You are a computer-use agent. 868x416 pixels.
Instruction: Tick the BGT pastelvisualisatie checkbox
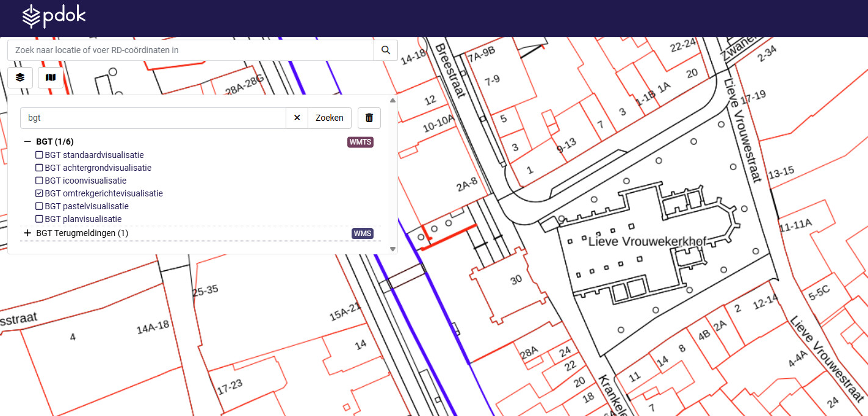(39, 206)
